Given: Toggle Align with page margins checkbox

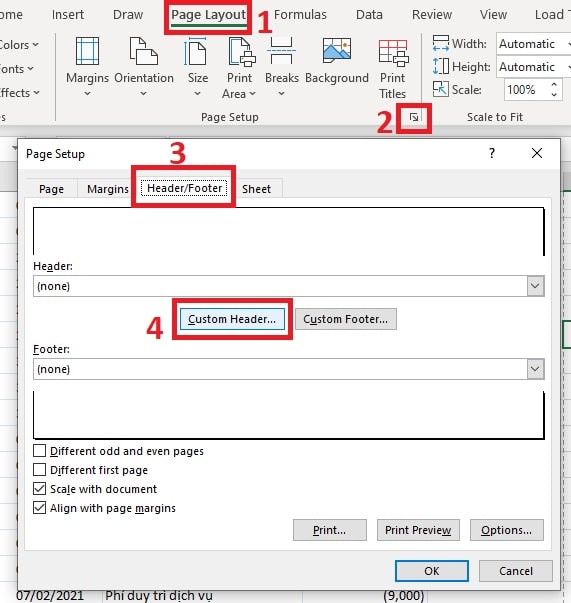Looking at the screenshot, I should pos(39,508).
